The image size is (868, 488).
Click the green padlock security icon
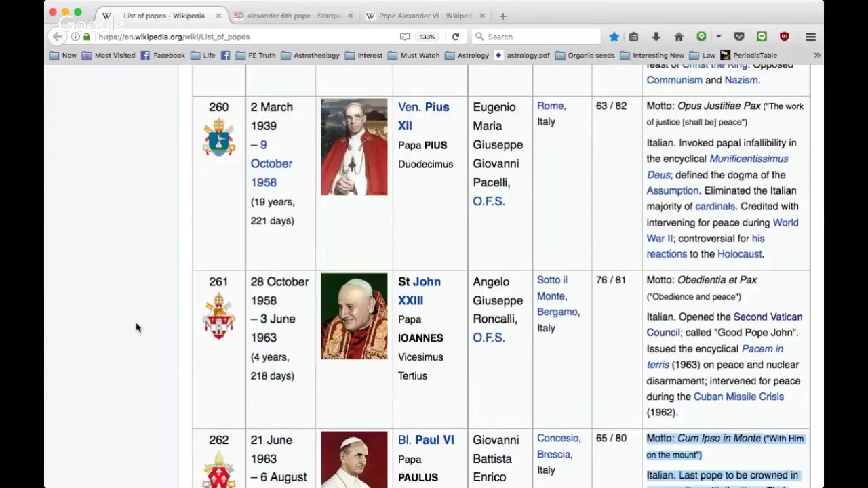pyautogui.click(x=87, y=37)
